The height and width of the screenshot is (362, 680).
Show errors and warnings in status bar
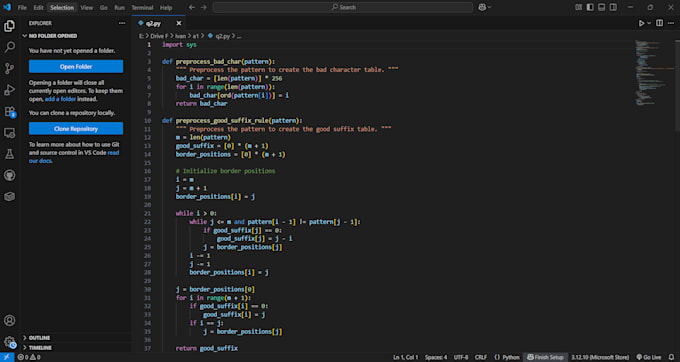pos(29,357)
